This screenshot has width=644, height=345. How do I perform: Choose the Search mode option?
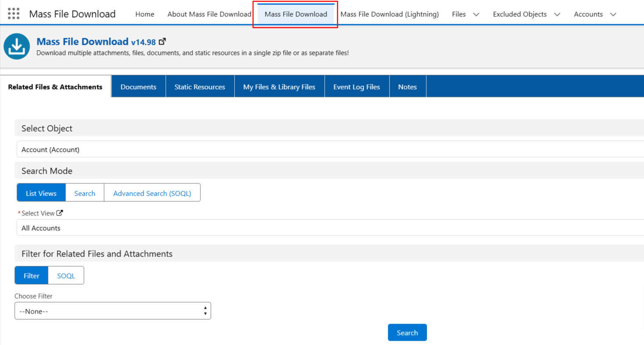(x=84, y=193)
